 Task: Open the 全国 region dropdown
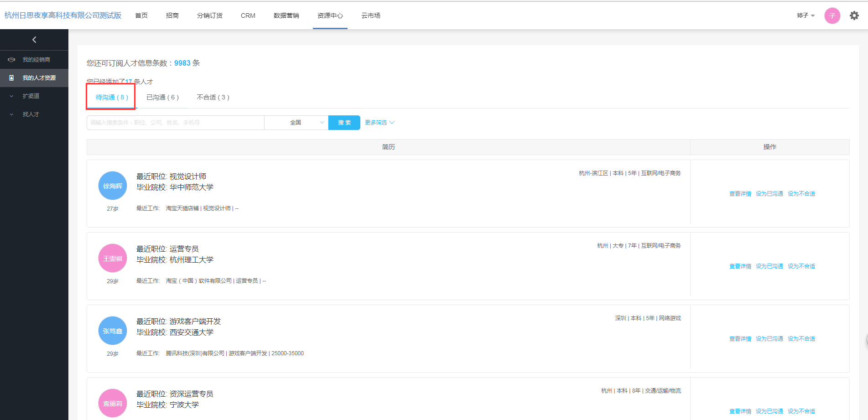[x=296, y=123]
